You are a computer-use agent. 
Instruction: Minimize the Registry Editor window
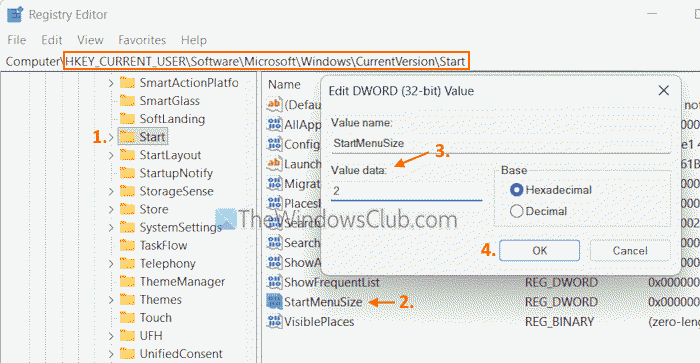[652, 14]
